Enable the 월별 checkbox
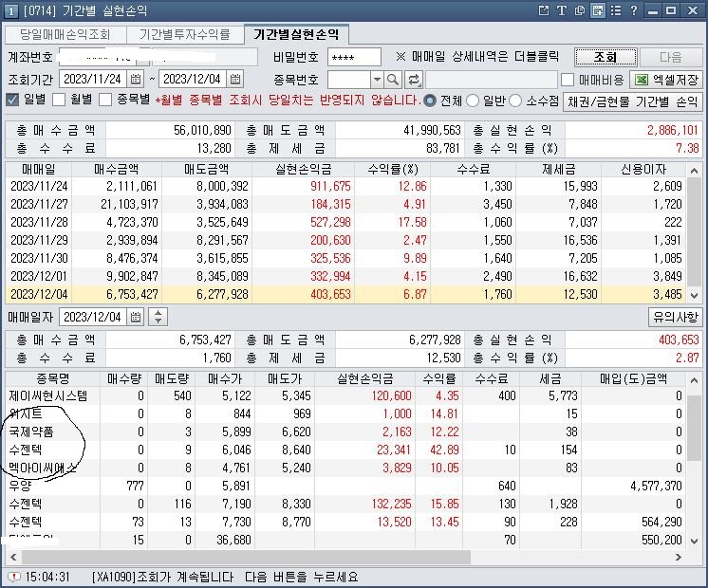Viewport: 708px width, 588px height. coord(59,100)
